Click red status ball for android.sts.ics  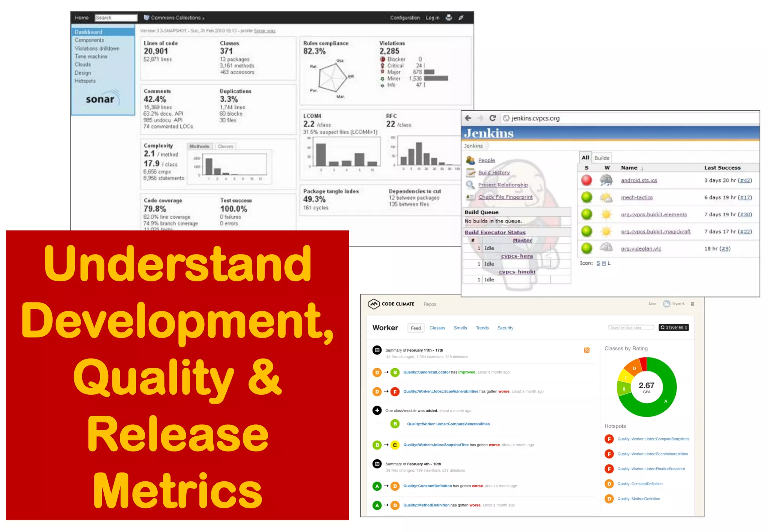587,180
